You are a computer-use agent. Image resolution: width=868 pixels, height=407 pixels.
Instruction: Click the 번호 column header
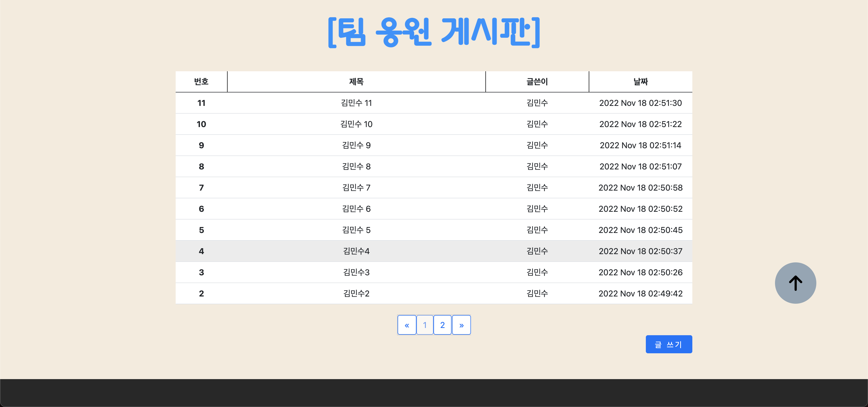[201, 82]
